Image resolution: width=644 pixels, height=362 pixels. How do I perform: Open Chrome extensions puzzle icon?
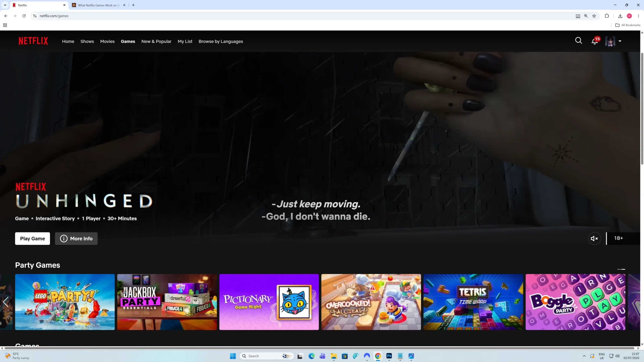[607, 16]
